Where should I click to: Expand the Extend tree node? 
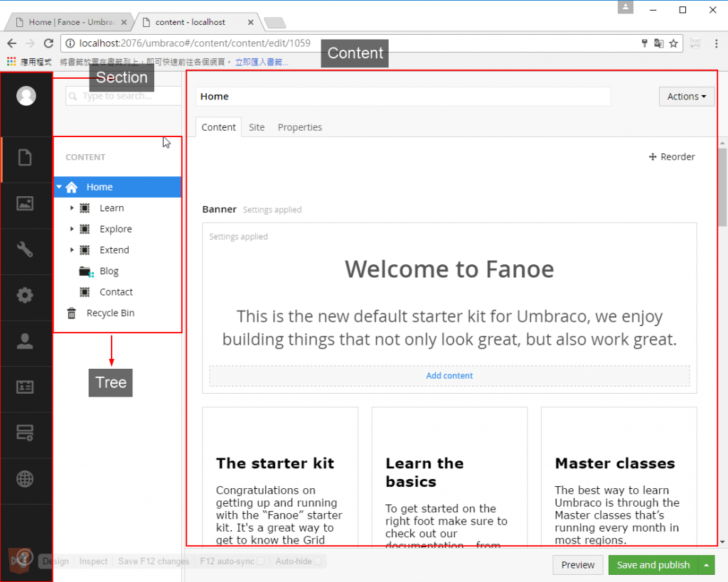point(72,249)
